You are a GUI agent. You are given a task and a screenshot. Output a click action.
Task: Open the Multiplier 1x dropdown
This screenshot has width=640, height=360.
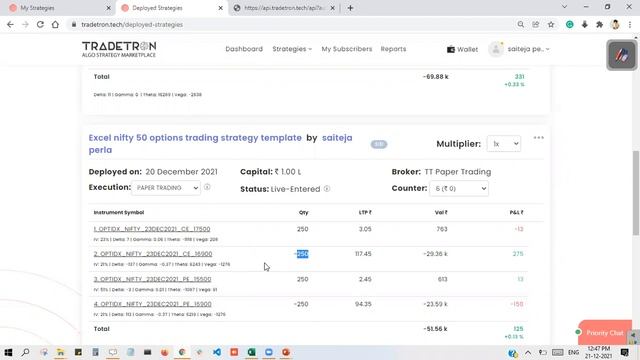(504, 144)
